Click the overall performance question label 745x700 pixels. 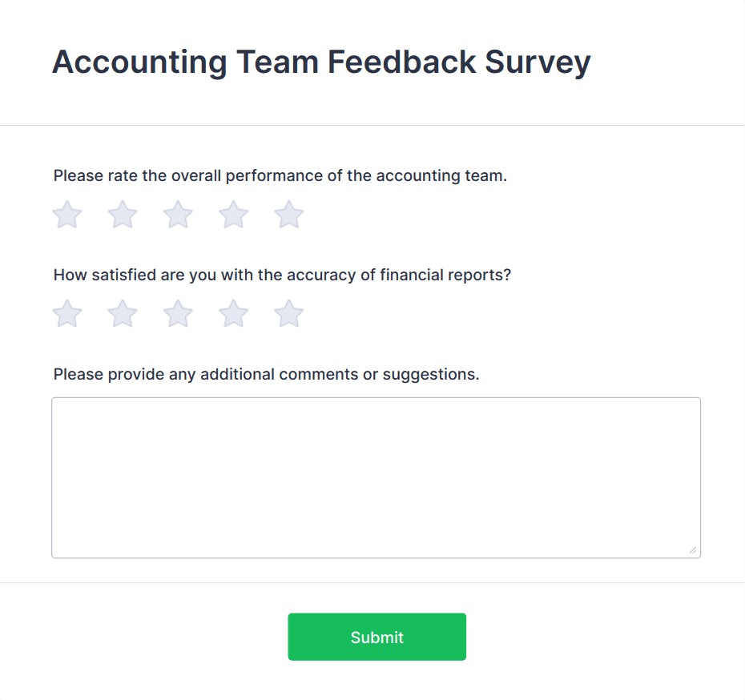(280, 176)
